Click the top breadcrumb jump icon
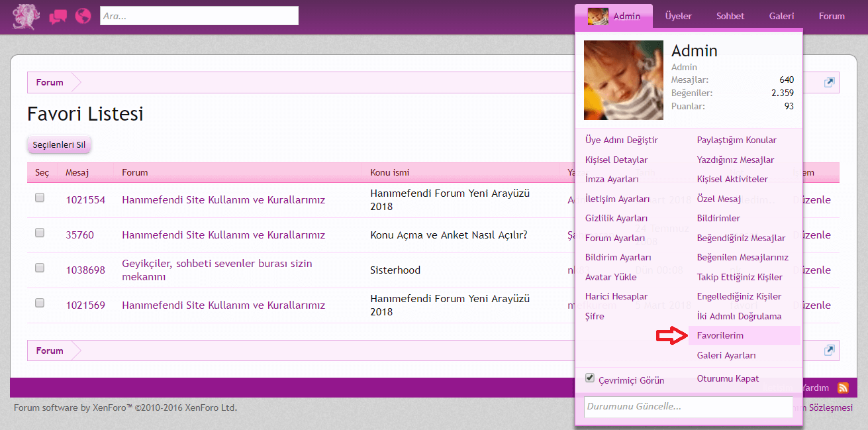The image size is (868, 430). point(829,82)
